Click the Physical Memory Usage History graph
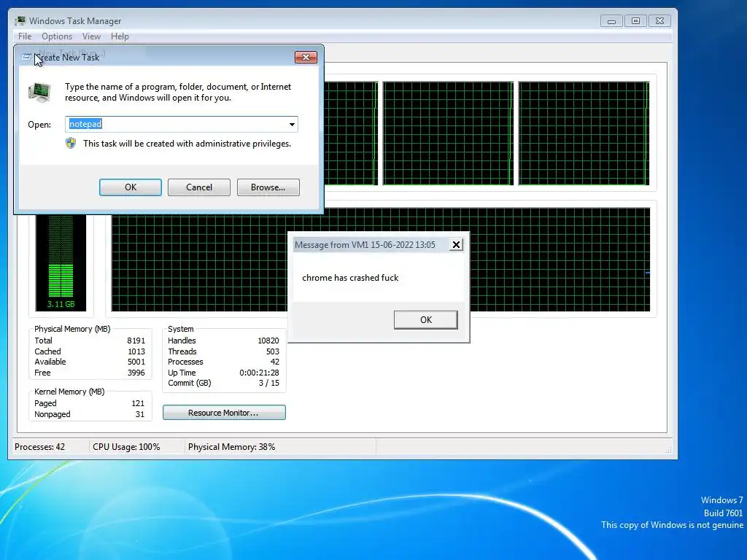Image resolution: width=747 pixels, height=560 pixels. click(x=381, y=260)
